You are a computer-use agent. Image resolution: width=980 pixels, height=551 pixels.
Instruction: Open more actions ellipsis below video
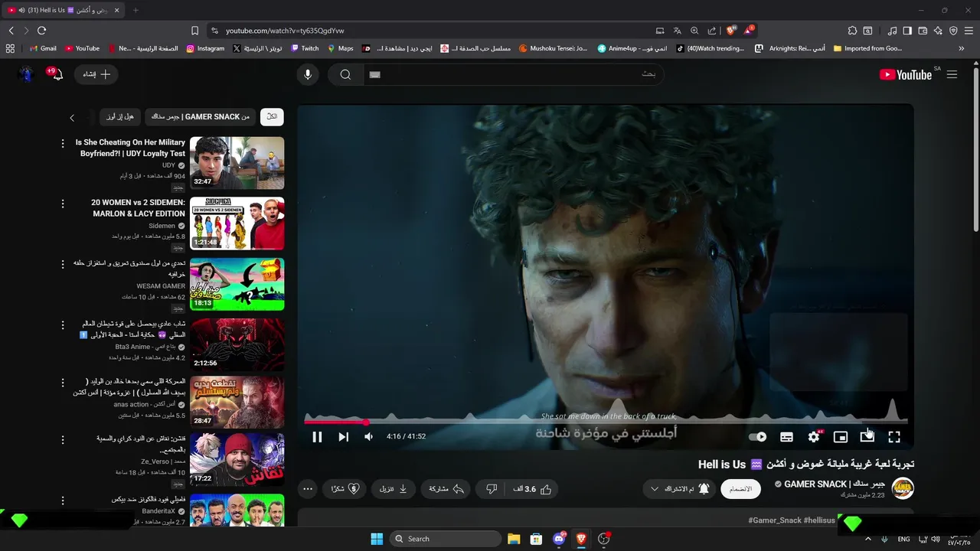point(308,489)
